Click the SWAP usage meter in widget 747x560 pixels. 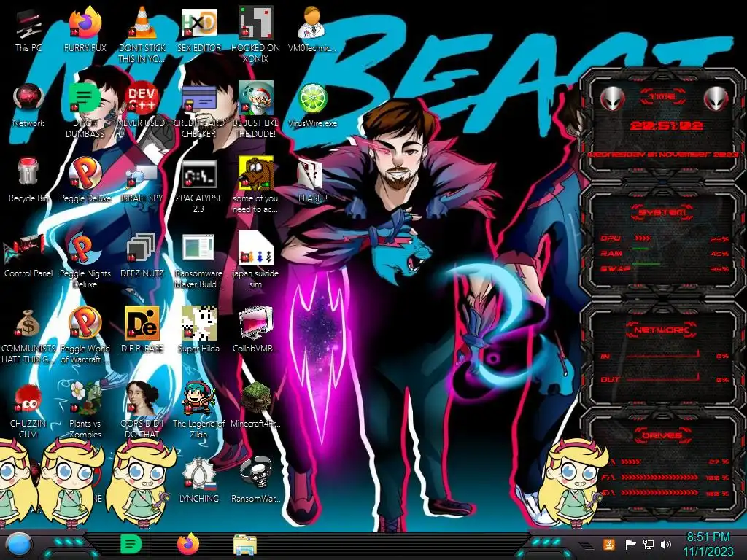tap(665, 268)
